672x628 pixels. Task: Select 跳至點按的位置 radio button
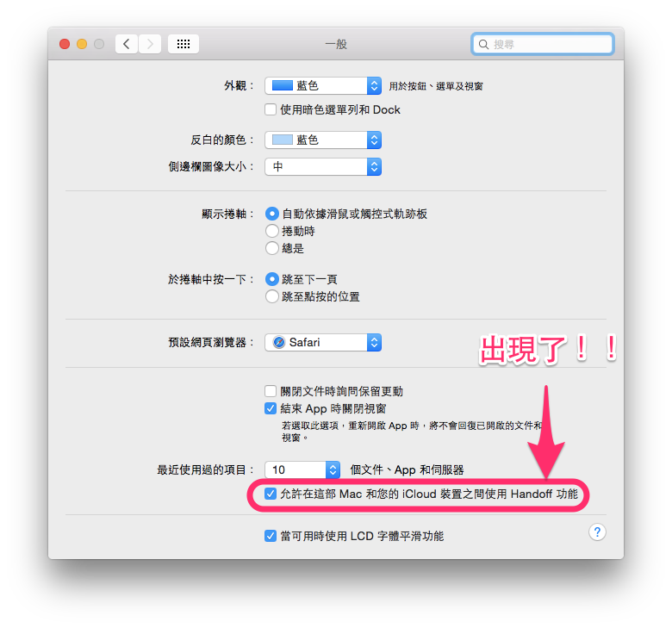(272, 296)
